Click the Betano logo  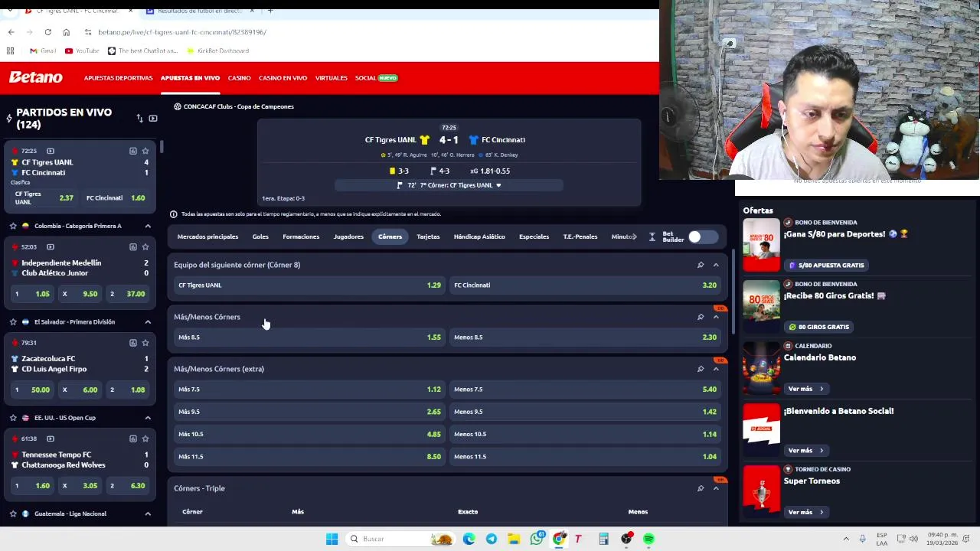pos(36,77)
